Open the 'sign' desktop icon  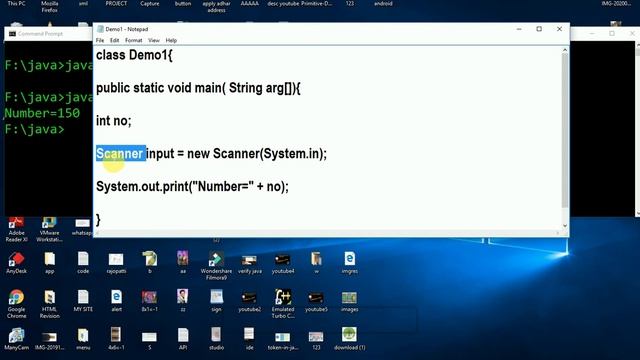216,301
